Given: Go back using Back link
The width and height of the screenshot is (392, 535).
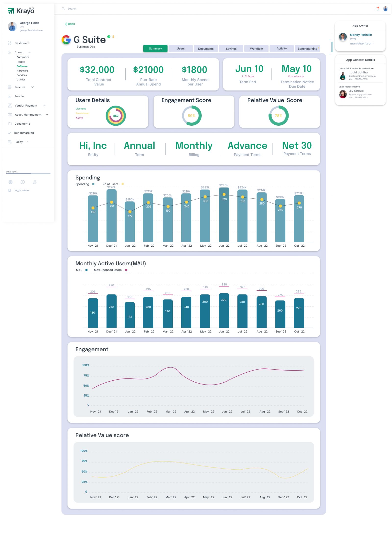Looking at the screenshot, I should pyautogui.click(x=70, y=24).
